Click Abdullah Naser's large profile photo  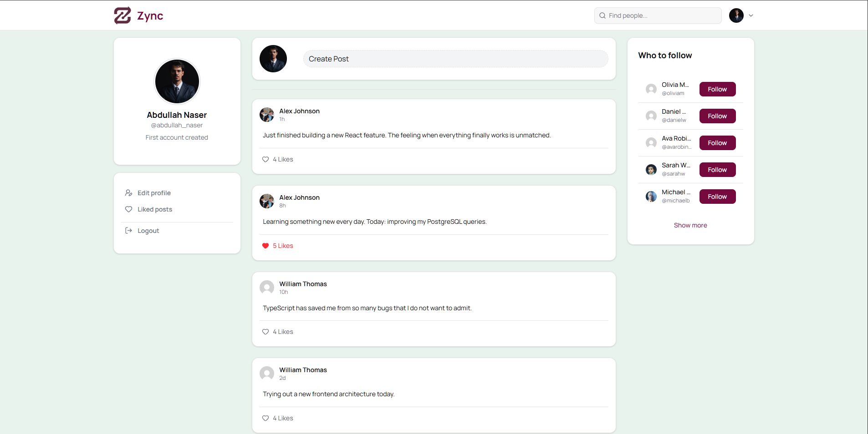point(177,81)
